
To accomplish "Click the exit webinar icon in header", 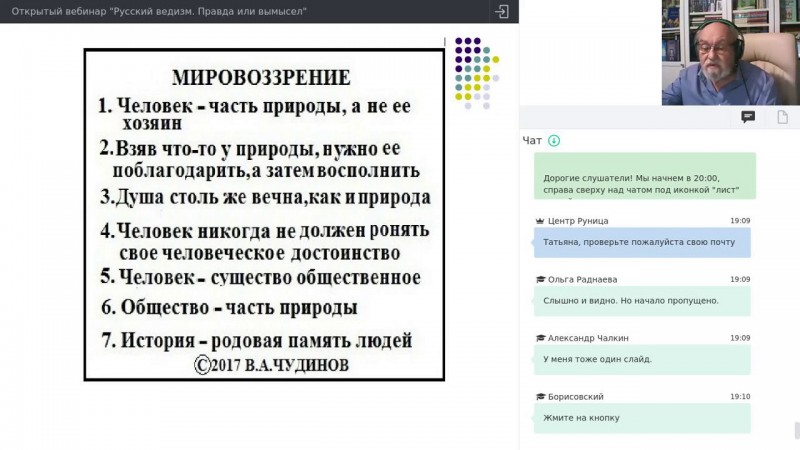I will 502,11.
